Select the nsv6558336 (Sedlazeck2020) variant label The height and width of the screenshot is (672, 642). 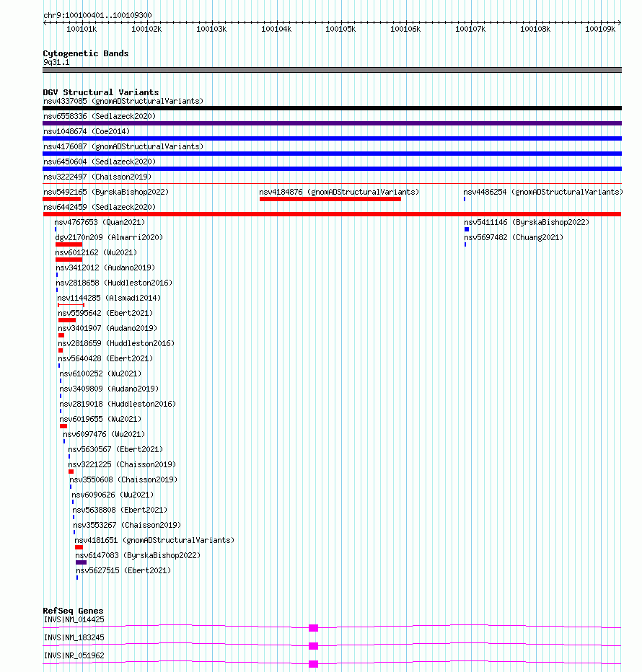(x=100, y=116)
